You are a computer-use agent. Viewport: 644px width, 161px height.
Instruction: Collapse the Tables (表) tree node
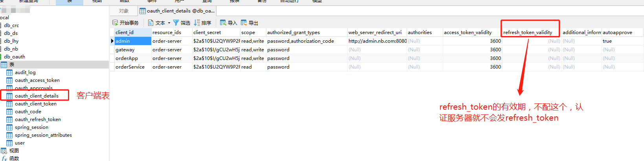point(4,65)
